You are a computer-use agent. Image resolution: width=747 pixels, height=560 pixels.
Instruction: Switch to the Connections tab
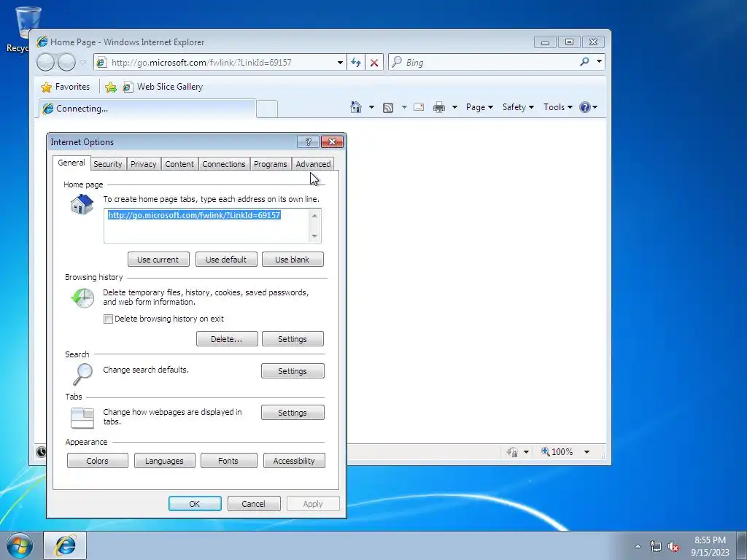[x=223, y=164]
